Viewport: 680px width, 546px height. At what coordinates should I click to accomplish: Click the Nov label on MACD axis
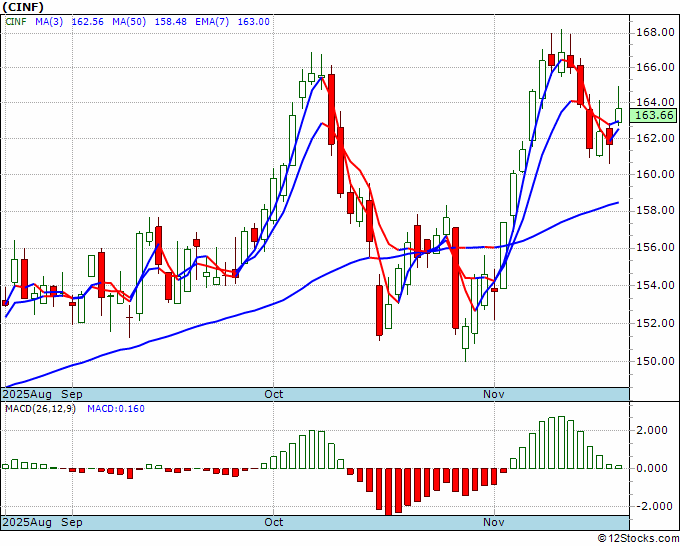[x=494, y=522]
